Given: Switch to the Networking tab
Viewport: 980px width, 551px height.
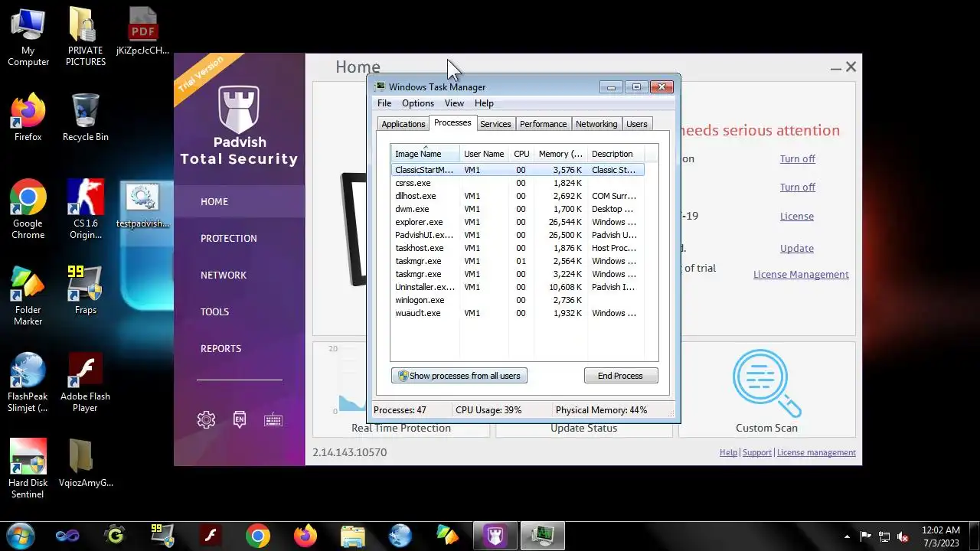Looking at the screenshot, I should 596,124.
